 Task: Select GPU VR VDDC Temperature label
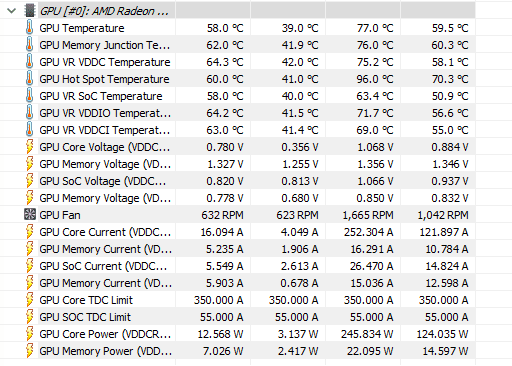point(105,62)
